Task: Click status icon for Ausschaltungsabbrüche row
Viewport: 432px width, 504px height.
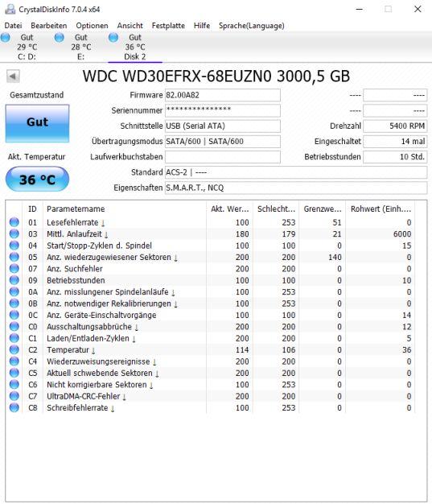Action: [x=14, y=326]
